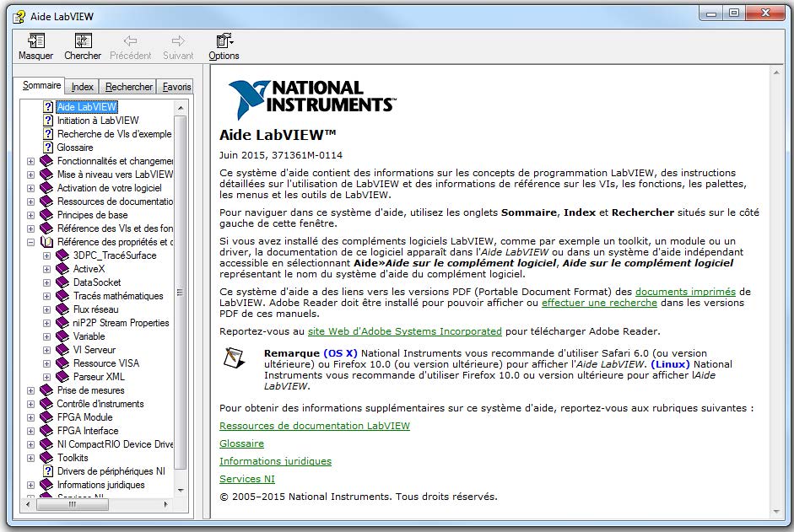
Task: Open the site Web d'Adobe Systems Incorporated link
Action: pos(405,331)
